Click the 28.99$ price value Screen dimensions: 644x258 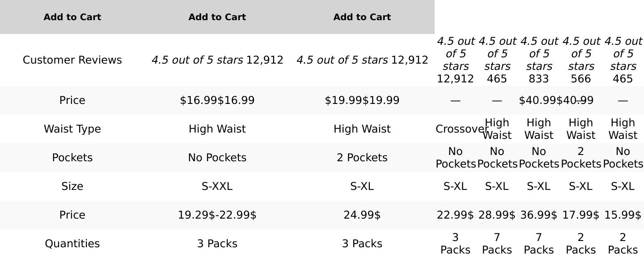496,215
